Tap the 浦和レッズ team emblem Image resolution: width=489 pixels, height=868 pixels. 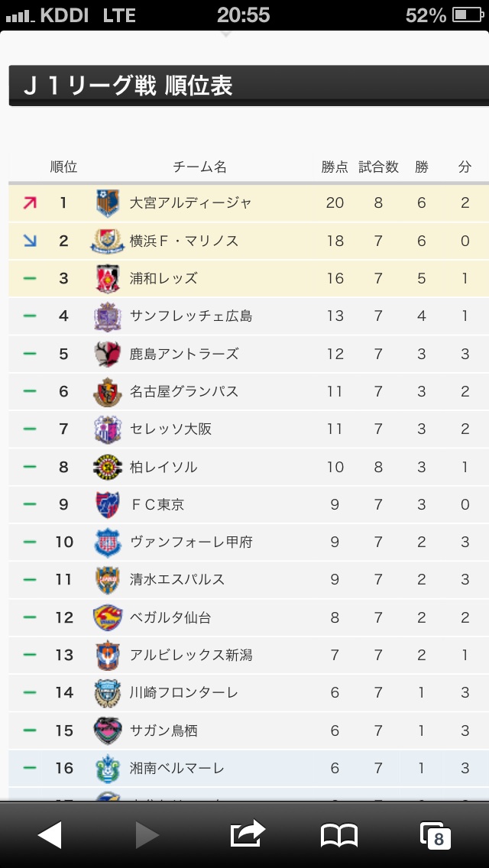108,278
